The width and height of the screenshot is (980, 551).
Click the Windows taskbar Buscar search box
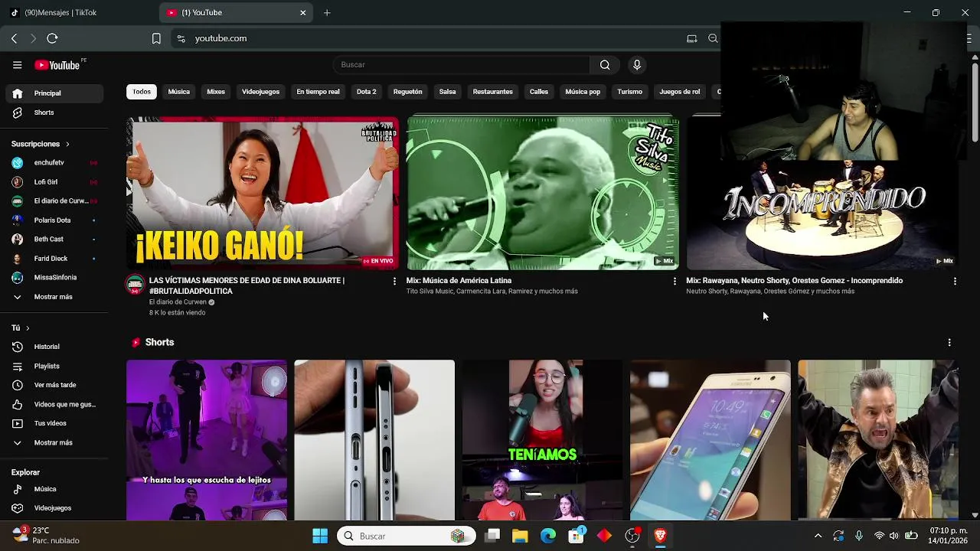[x=406, y=536]
